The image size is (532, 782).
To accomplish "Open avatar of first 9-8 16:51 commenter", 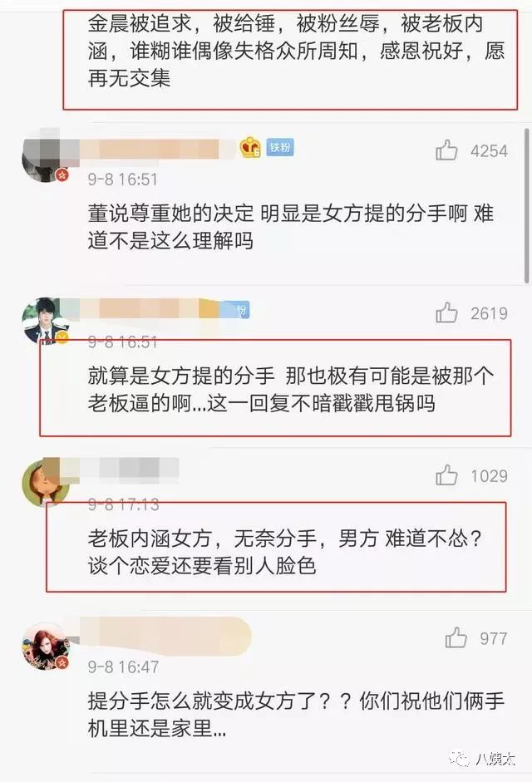I will click(x=45, y=156).
